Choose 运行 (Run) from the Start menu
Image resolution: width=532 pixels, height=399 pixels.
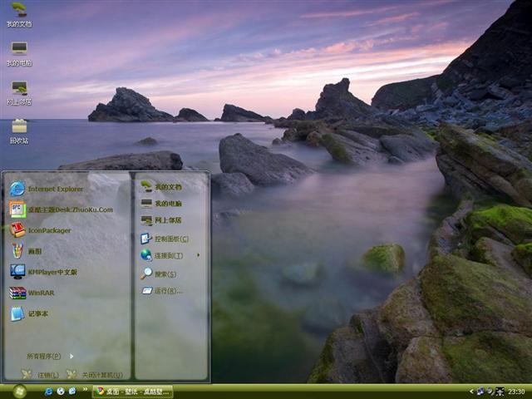point(167,291)
